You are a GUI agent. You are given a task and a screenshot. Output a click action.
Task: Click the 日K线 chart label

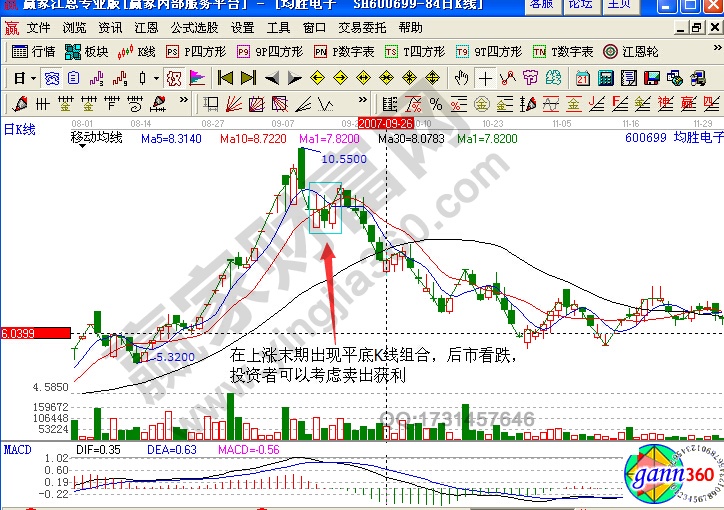pos(19,130)
